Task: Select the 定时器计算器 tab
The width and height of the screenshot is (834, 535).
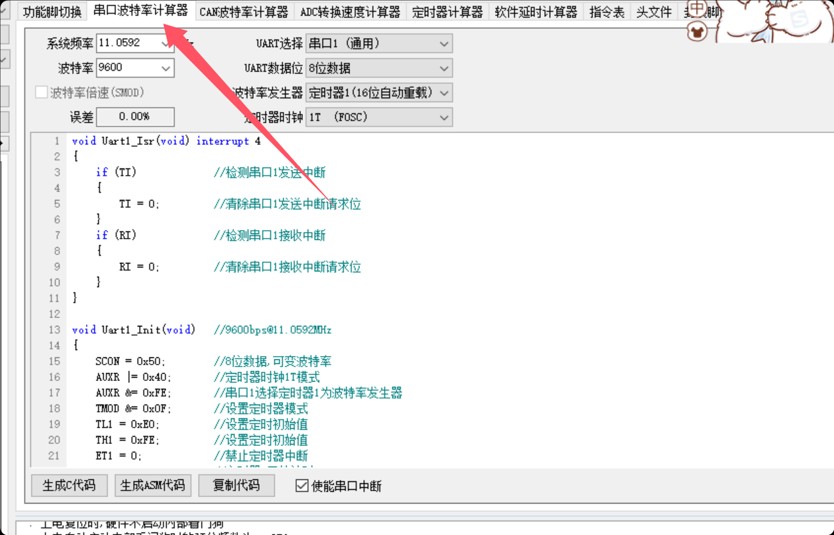Action: (447, 13)
